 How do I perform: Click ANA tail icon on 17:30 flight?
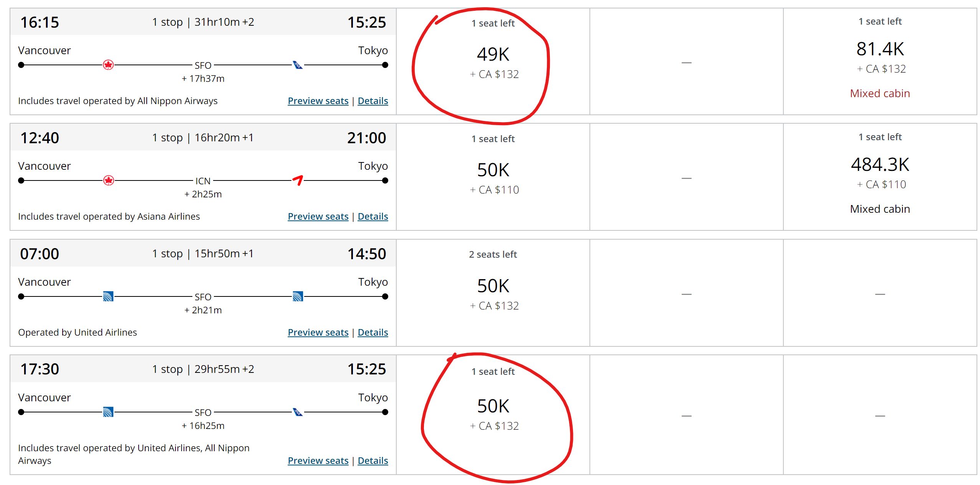pos(298,412)
